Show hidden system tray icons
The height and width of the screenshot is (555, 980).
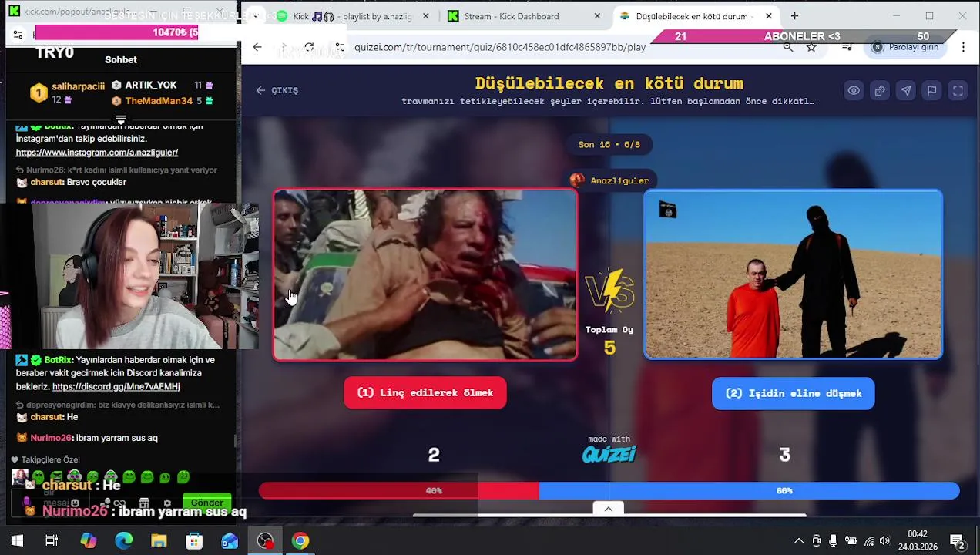[799, 541]
